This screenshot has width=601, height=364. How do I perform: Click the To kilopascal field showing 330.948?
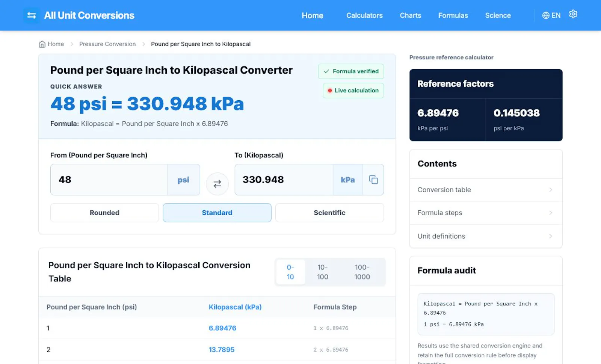284,180
